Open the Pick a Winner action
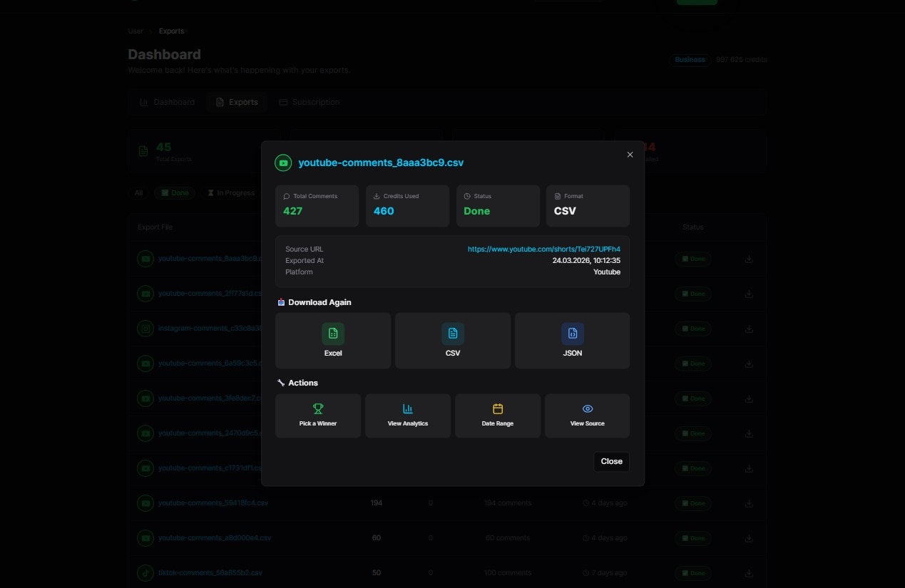 point(318,416)
